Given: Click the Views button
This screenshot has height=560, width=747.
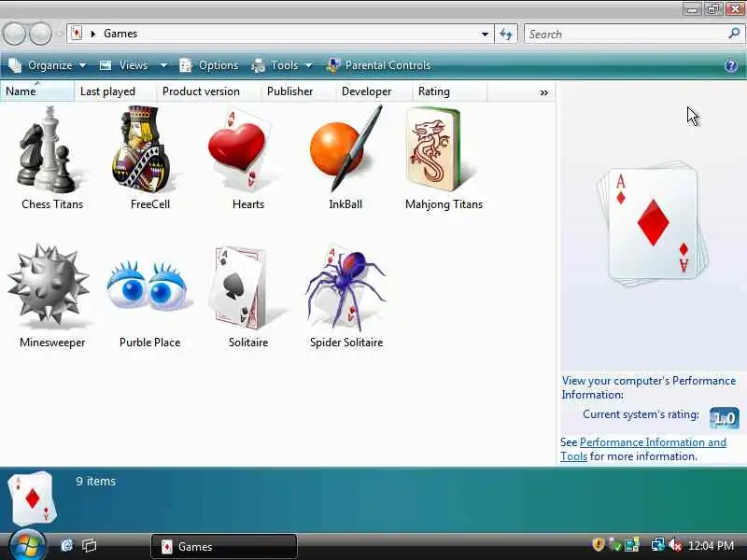Looking at the screenshot, I should (x=124, y=65).
